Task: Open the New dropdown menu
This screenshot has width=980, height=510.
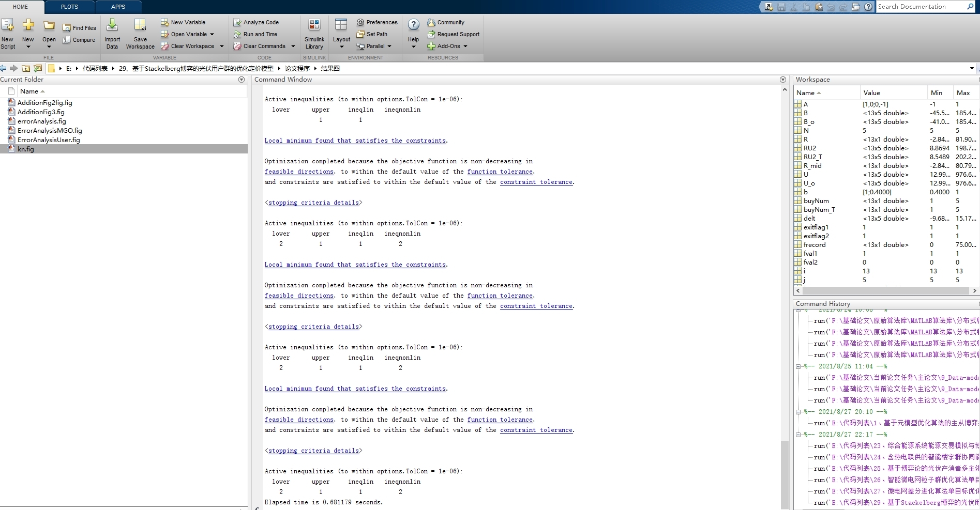Action: click(28, 47)
